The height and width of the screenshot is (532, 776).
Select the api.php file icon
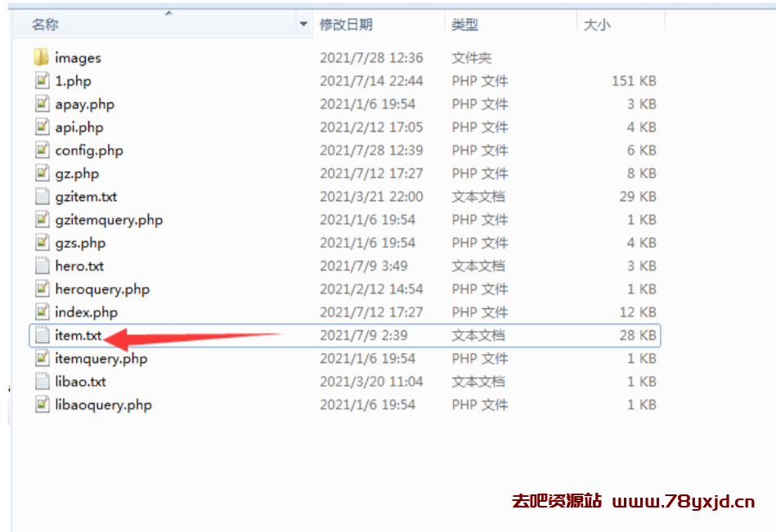click(42, 127)
